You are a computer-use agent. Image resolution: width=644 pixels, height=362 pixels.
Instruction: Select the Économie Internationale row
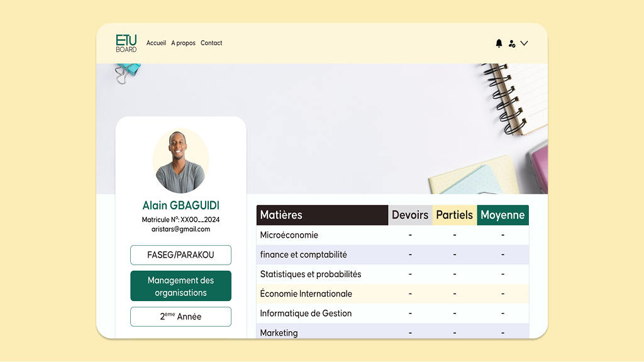392,294
